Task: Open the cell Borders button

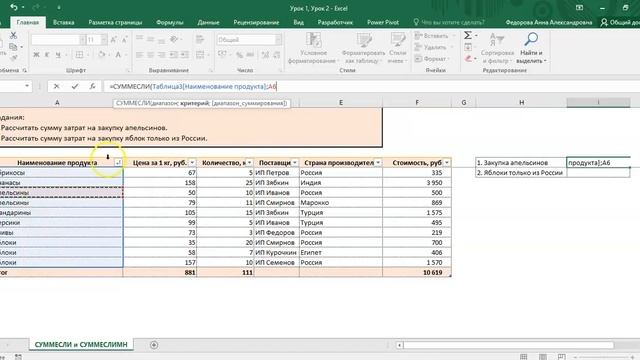Action: (x=80, y=55)
